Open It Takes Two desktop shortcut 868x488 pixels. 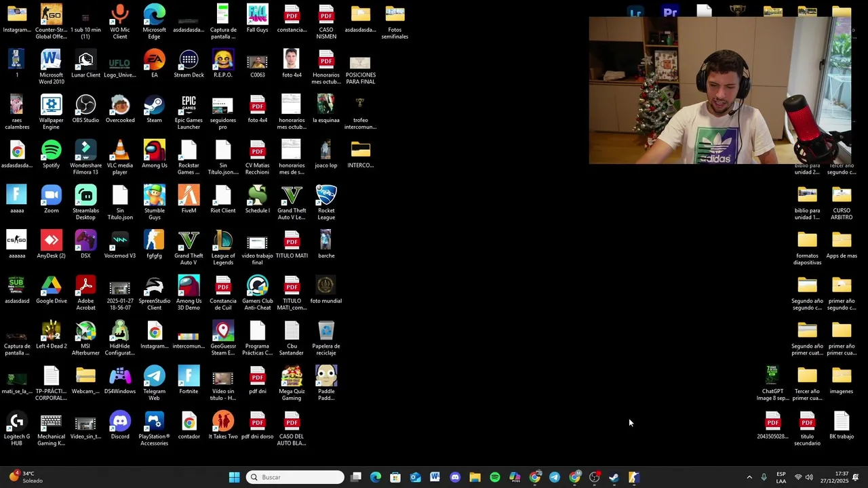tap(223, 426)
